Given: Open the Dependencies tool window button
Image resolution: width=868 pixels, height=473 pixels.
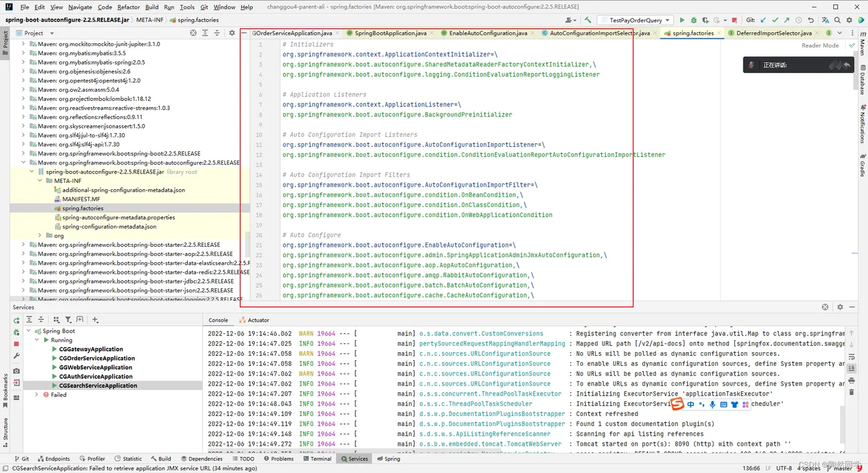Looking at the screenshot, I should 201,459.
